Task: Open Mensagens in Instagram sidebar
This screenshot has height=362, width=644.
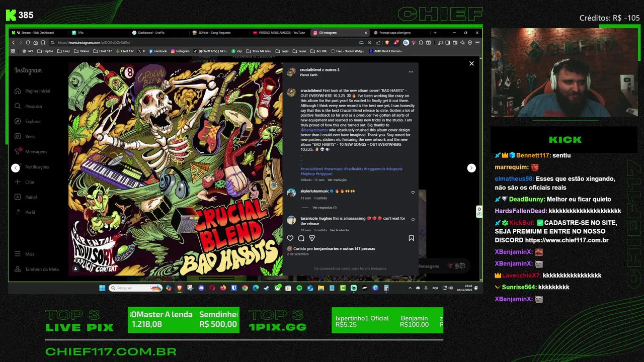Action: tap(31, 151)
